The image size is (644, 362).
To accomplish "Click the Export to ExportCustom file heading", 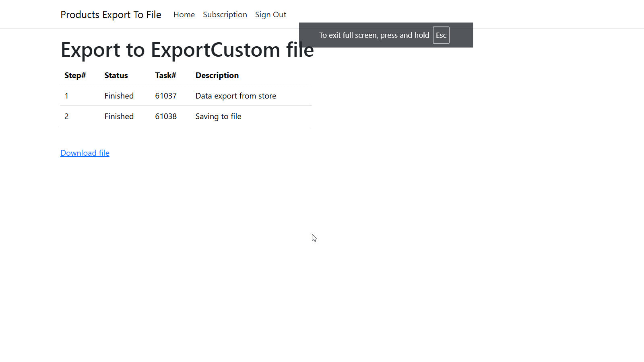I will tap(187, 50).
